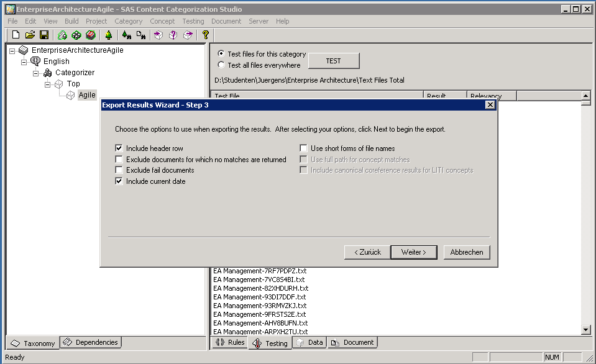
Task: Switch to the Taxonomy tab
Action: pos(33,343)
